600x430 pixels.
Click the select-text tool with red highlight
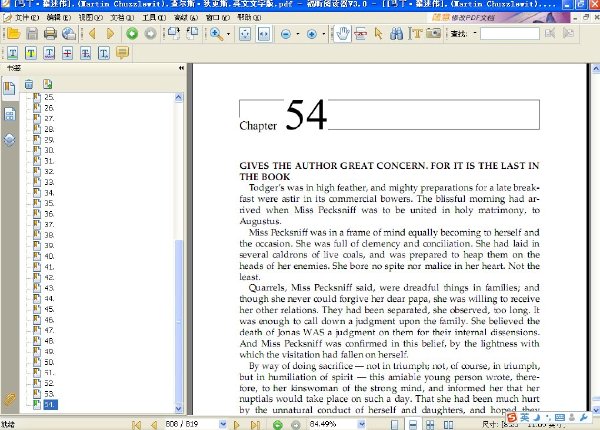pyautogui.click(x=360, y=34)
